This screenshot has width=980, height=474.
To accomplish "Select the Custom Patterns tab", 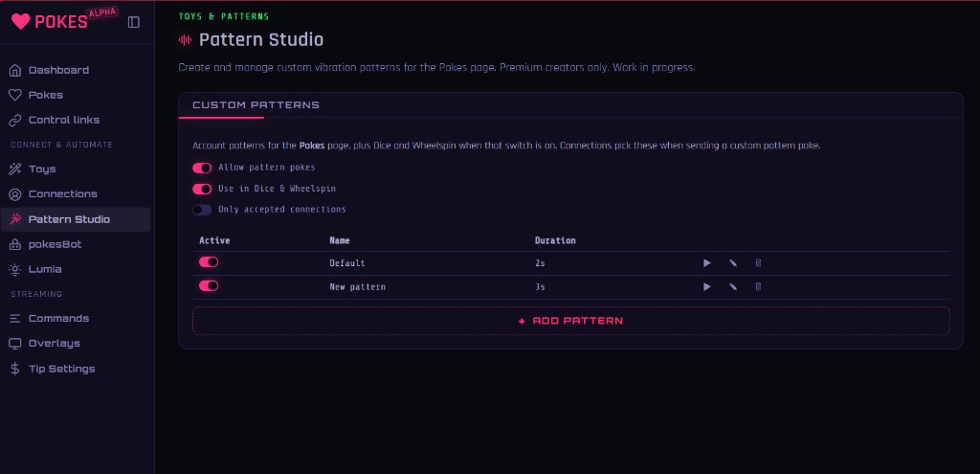I will pyautogui.click(x=256, y=105).
